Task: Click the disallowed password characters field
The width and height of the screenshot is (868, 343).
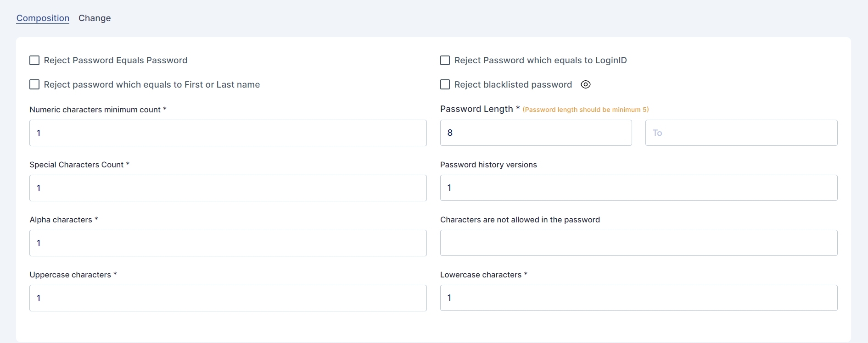Action: click(x=638, y=243)
